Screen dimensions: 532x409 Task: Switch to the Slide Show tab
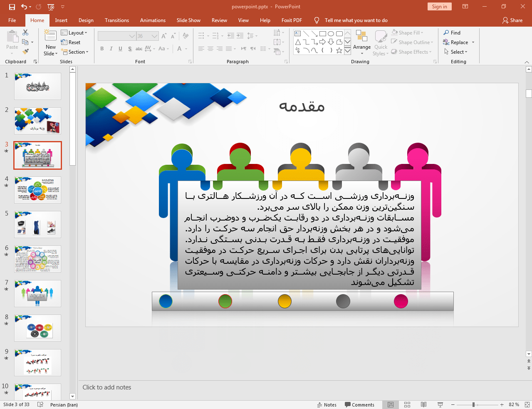(188, 20)
